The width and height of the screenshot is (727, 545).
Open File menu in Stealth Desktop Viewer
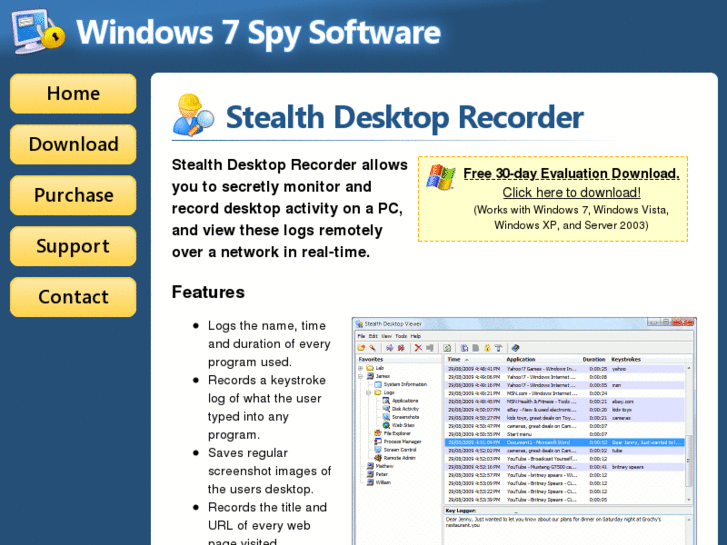pos(361,336)
